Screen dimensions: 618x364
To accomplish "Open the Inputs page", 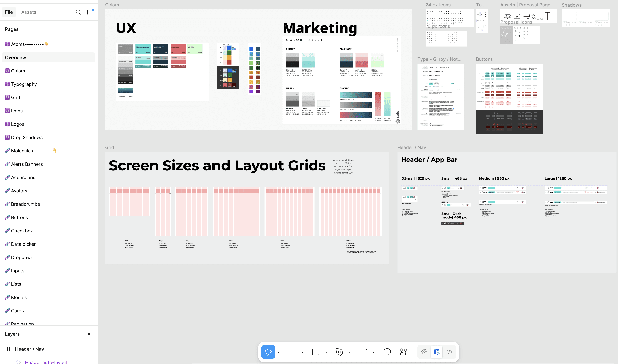I will [48, 271].
